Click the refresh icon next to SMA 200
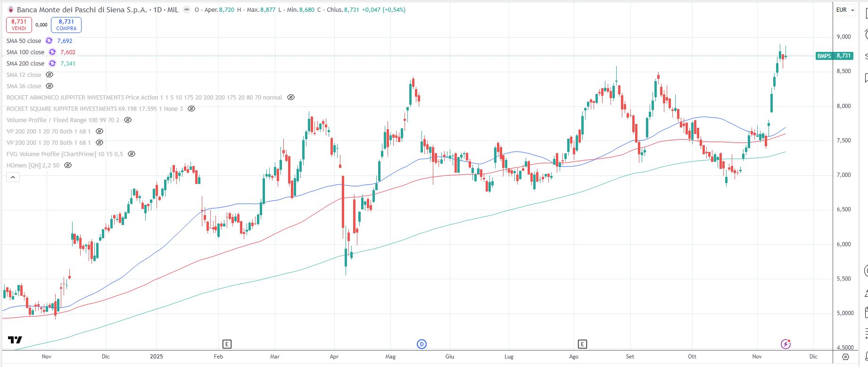 52,64
